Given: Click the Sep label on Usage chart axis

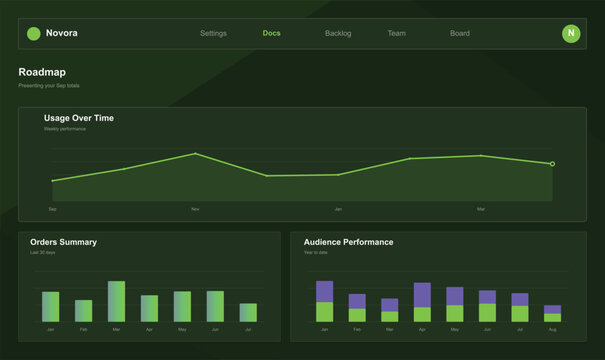Looking at the screenshot, I should pos(52,209).
